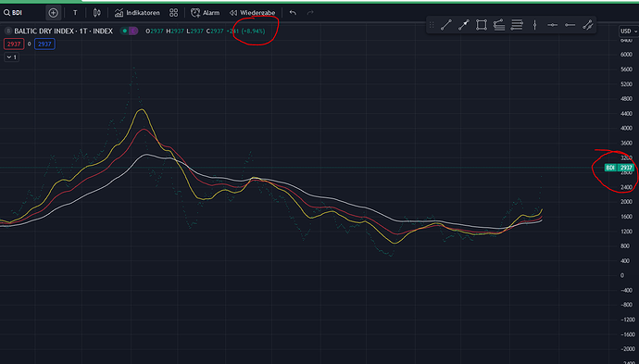Image resolution: width=639 pixels, height=364 pixels.
Task: Open the indicator templates grid icon
Action: (x=173, y=13)
